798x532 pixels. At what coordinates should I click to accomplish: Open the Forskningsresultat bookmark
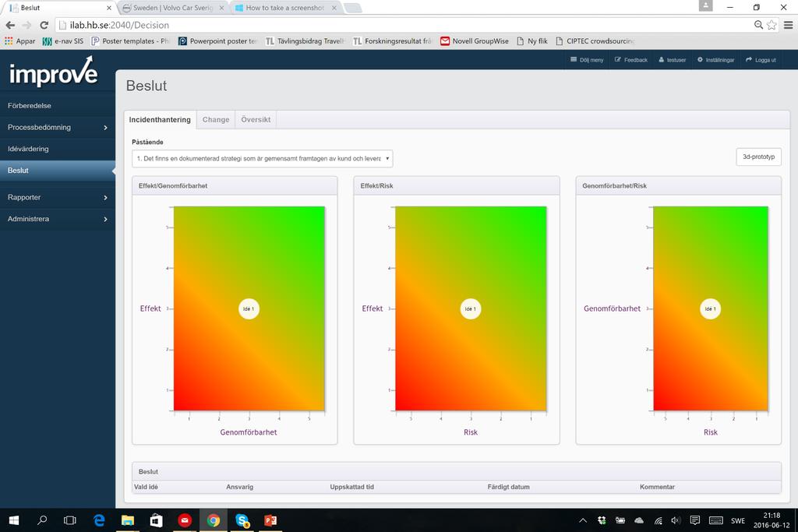click(393, 41)
